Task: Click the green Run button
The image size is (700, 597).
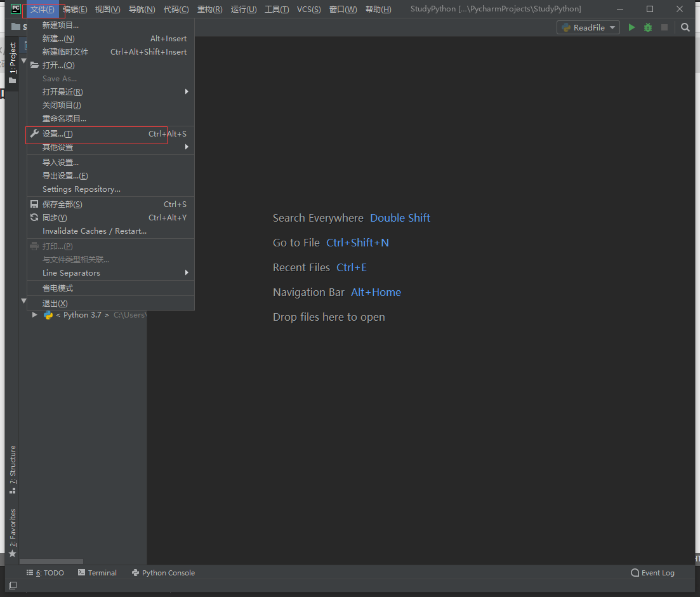Action: coord(631,27)
